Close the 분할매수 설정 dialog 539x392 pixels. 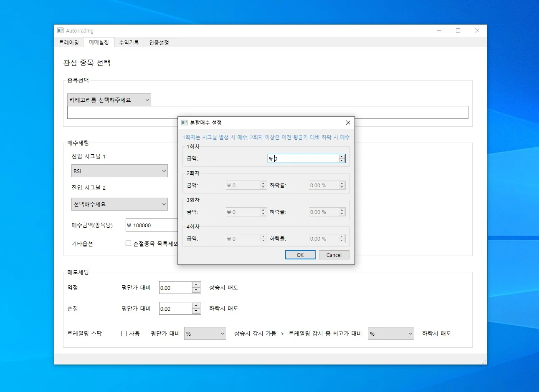[x=348, y=123]
